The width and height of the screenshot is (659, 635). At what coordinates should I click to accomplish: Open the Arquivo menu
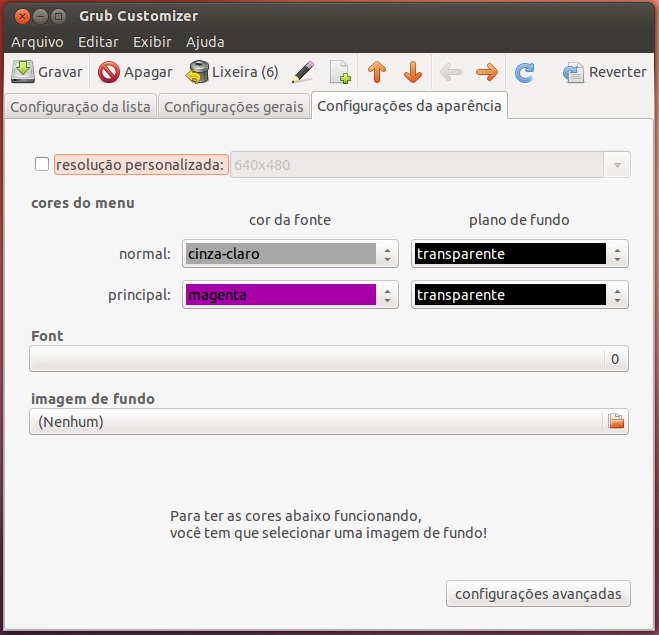(37, 42)
